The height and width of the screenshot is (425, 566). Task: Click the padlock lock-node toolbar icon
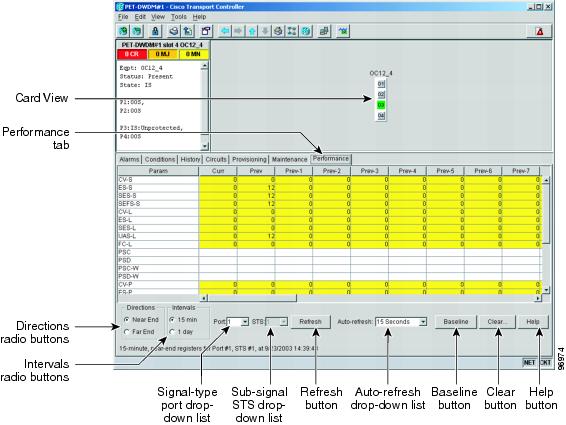(x=155, y=31)
